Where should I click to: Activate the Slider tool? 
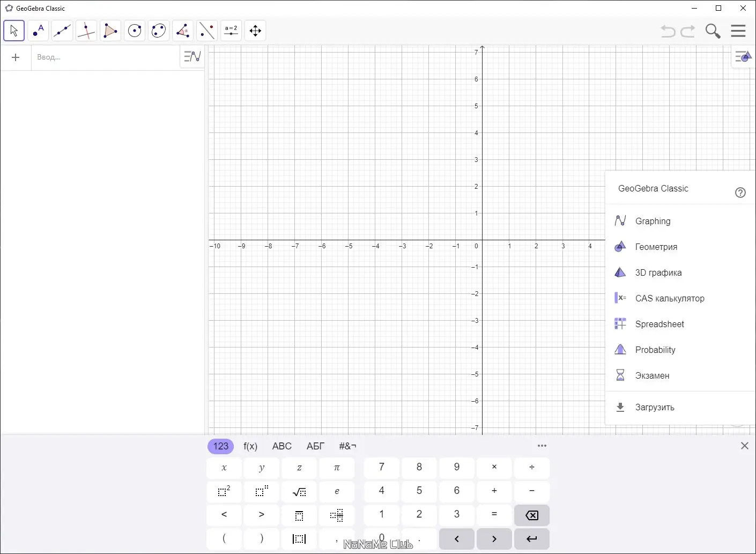(x=231, y=31)
